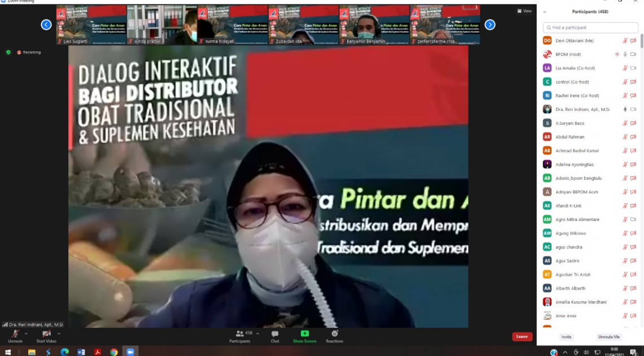Collapse the Participants panel chevron

[x=545, y=11]
